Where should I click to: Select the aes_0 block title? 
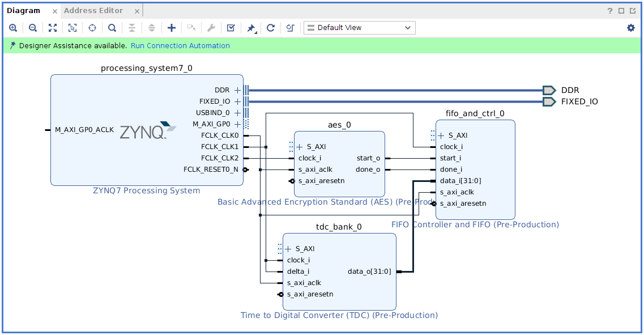pos(339,125)
